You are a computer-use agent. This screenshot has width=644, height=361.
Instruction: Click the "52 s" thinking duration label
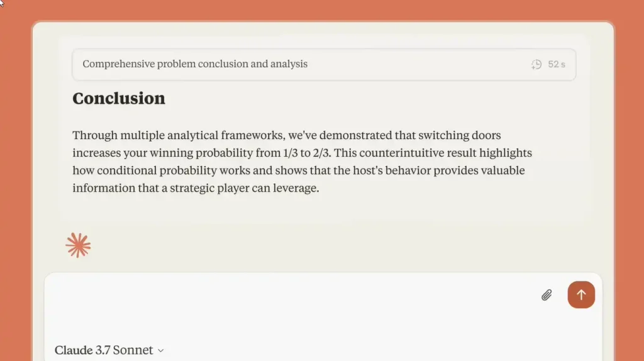[x=557, y=64]
